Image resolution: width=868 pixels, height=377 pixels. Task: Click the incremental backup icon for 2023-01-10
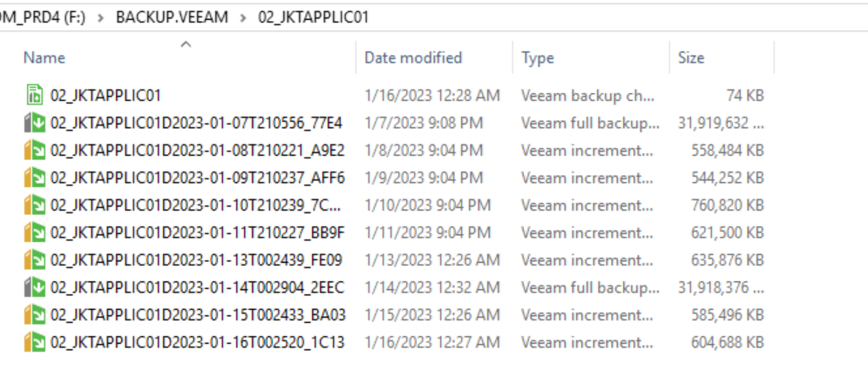pyautogui.click(x=34, y=205)
